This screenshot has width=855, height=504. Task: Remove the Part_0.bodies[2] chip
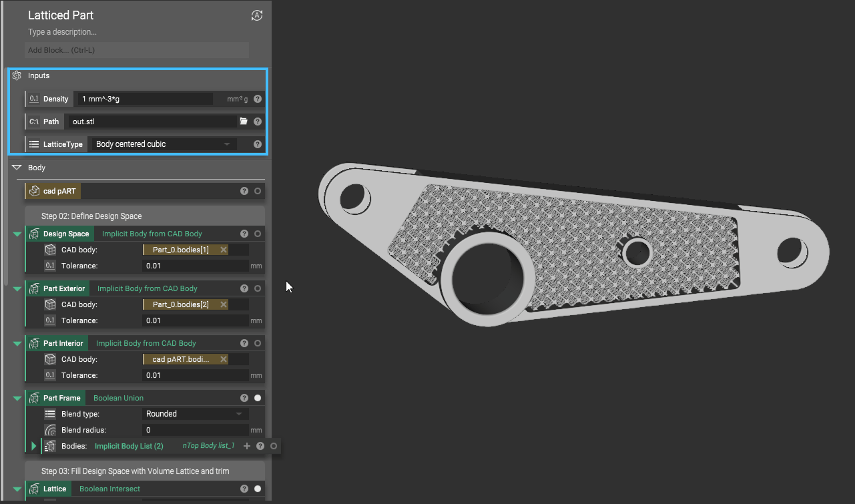224,304
